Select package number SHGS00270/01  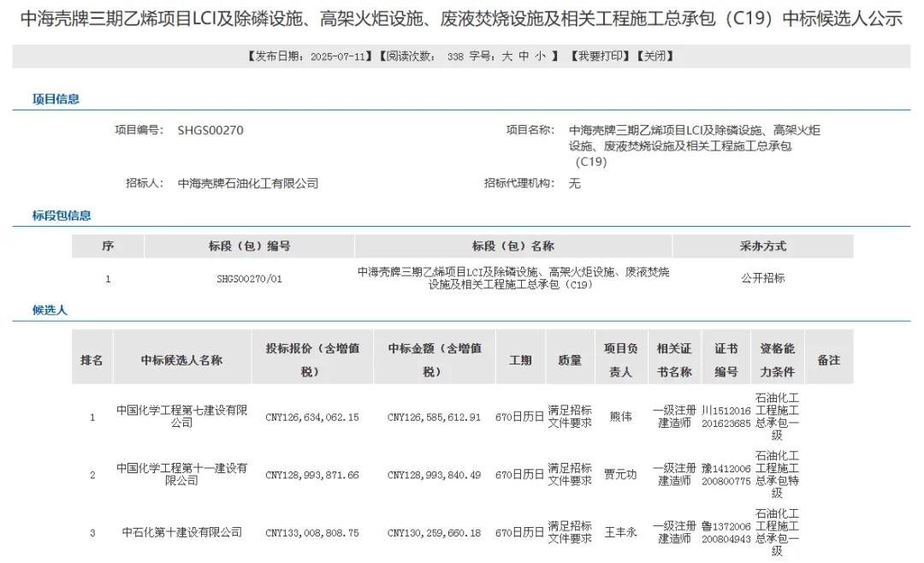249,279
